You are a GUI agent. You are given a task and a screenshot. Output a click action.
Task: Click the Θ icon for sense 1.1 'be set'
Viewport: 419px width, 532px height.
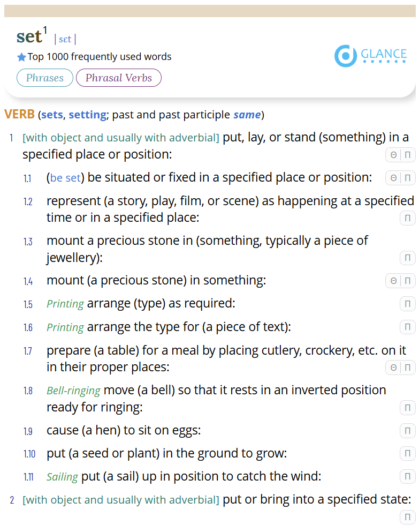click(x=393, y=178)
